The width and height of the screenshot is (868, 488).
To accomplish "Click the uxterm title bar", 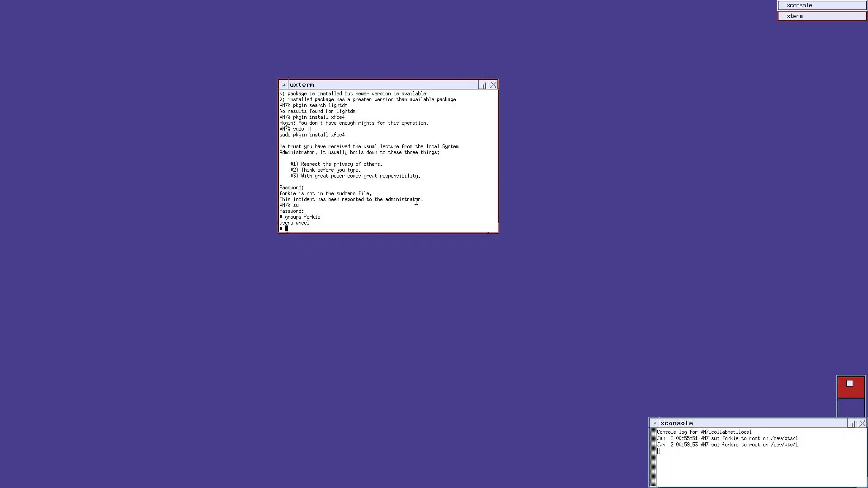I will point(384,85).
